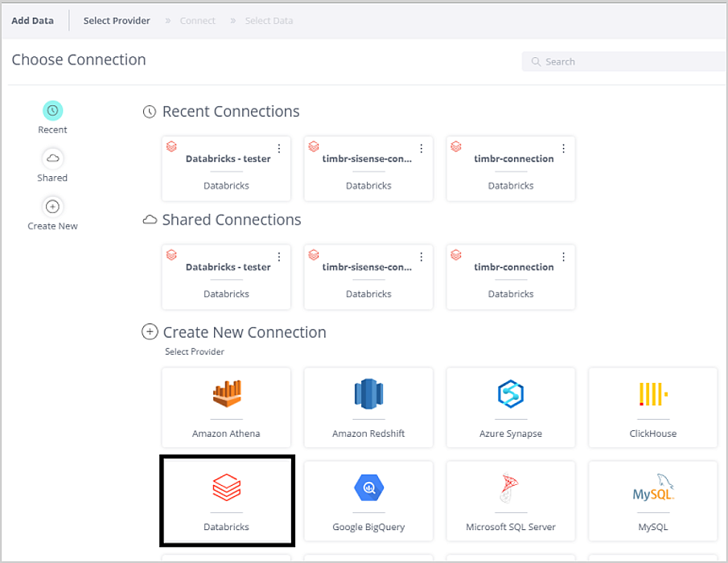Click the Databricks provider icon
This screenshot has height=563, width=728.
coord(226,487)
